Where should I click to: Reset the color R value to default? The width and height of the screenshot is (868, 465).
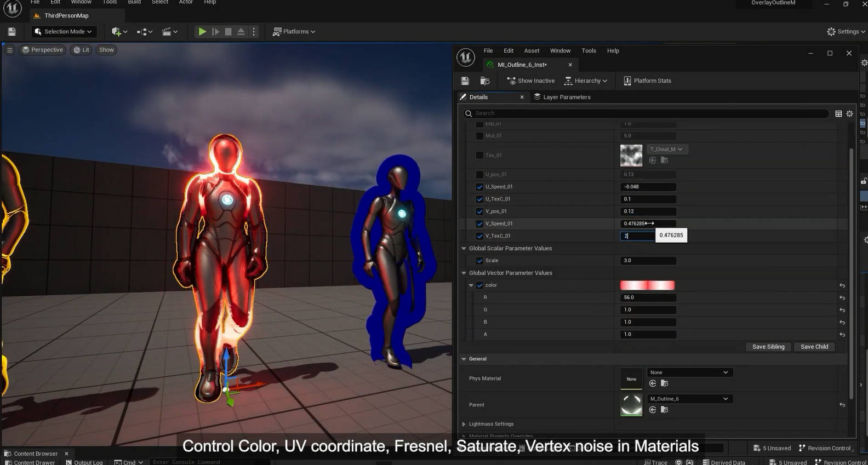842,298
